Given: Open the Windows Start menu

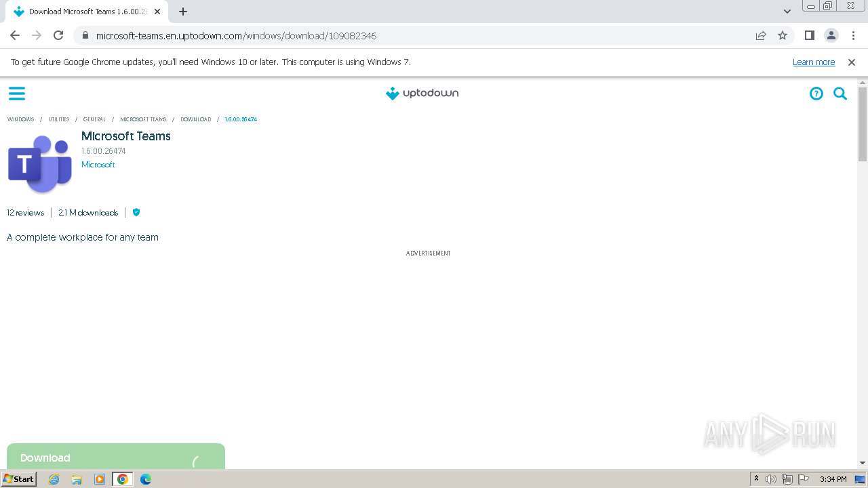Looking at the screenshot, I should coord(19,479).
